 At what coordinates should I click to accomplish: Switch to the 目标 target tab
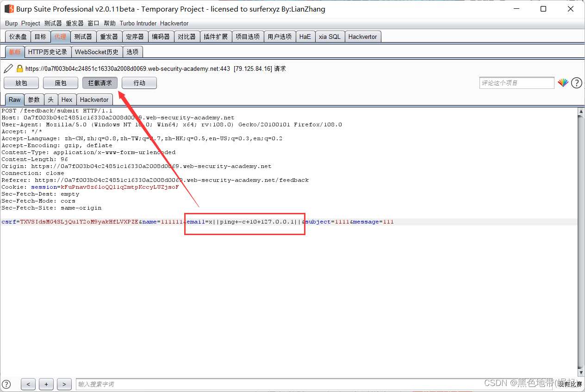click(x=40, y=37)
